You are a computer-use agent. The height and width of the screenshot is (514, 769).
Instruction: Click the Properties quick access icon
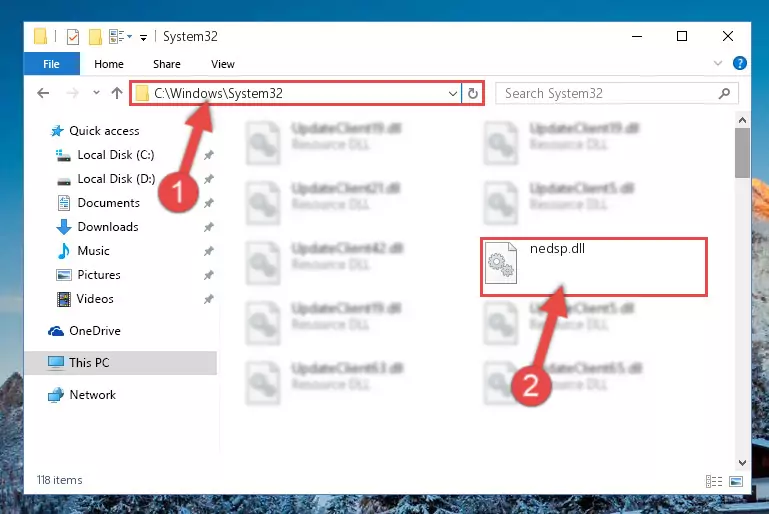tap(73, 37)
